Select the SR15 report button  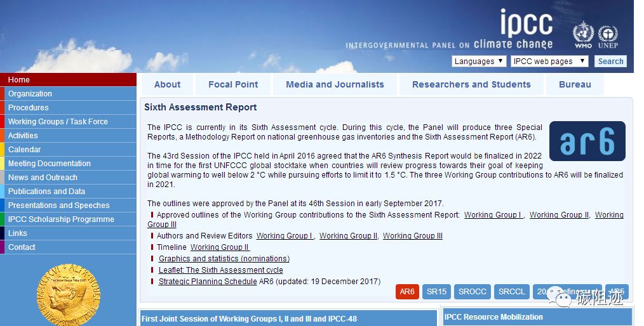pos(437,292)
